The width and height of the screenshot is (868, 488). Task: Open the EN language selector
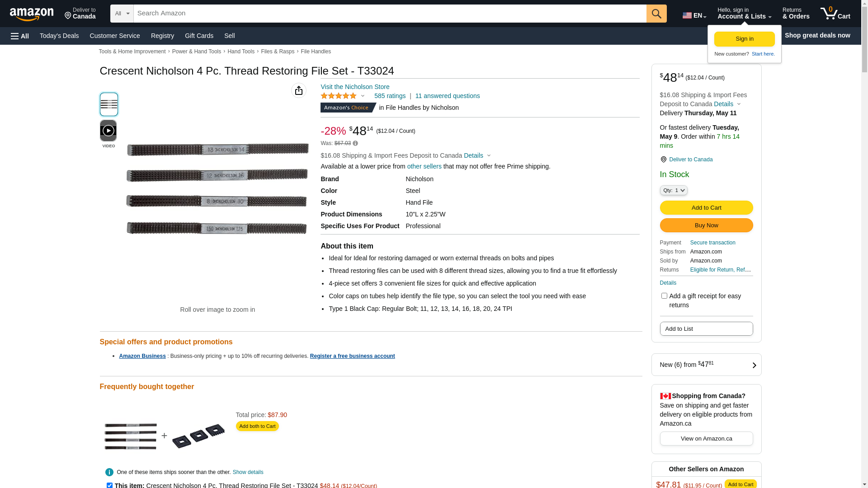[694, 15]
